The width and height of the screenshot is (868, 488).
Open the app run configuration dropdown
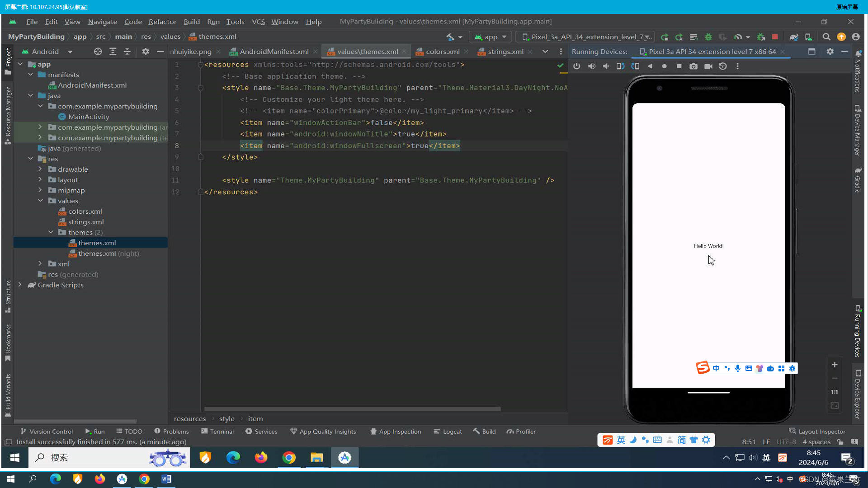[x=491, y=37]
